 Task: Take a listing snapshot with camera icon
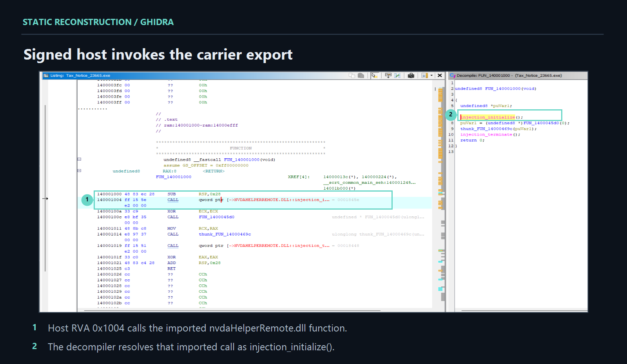pyautogui.click(x=411, y=76)
